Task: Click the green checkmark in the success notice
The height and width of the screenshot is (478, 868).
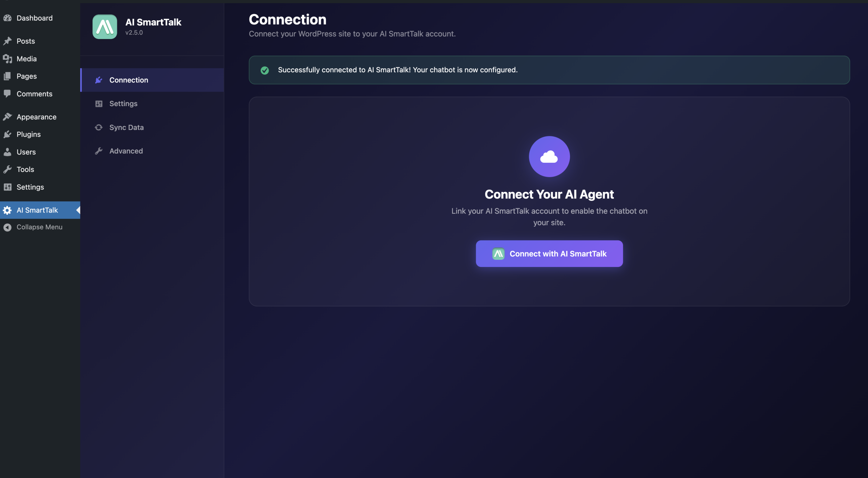Action: (265, 70)
